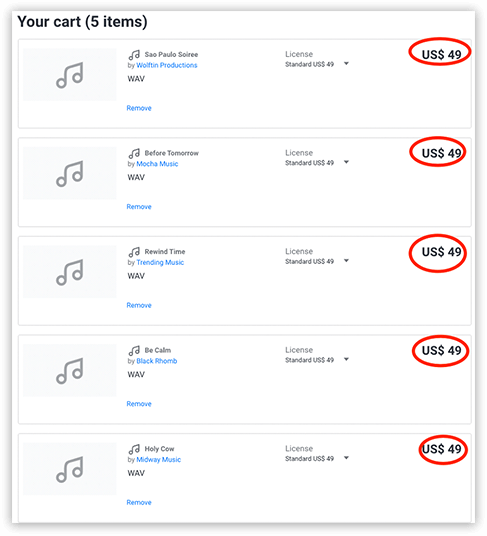Click the music note icon beside Be Calm
This screenshot has width=487, height=536.
(134, 350)
